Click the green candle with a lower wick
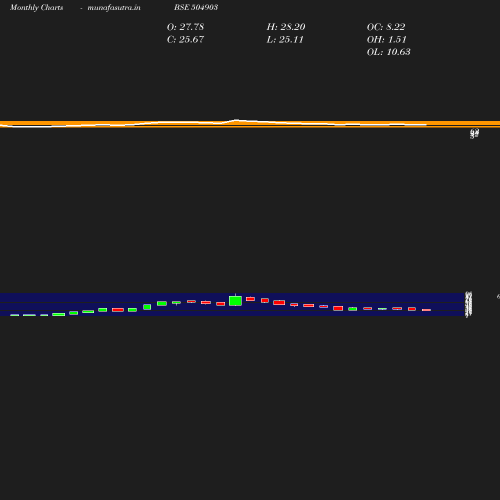The width and height of the screenshot is (500, 500). point(176,303)
